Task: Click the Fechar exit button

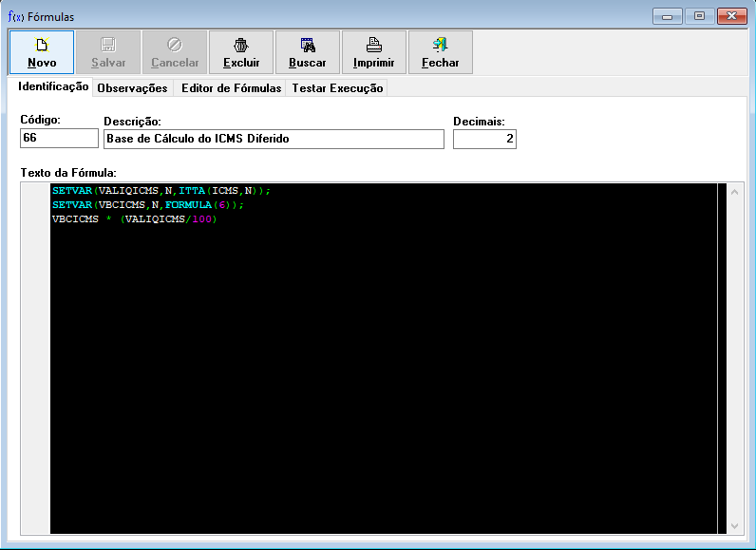Action: (441, 52)
